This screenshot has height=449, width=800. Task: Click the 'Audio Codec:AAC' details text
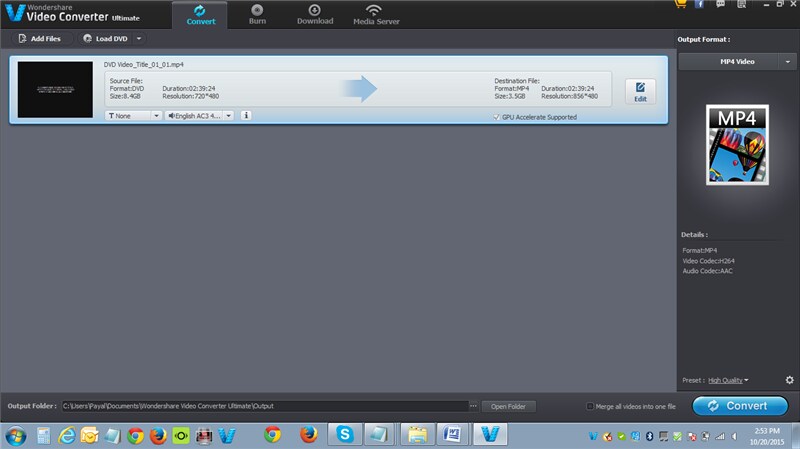[707, 271]
